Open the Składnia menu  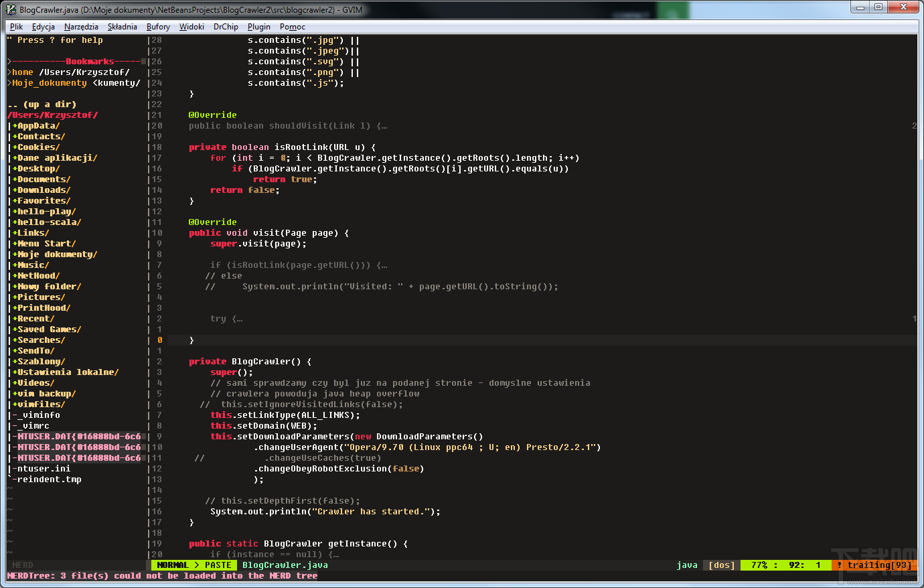tap(122, 26)
